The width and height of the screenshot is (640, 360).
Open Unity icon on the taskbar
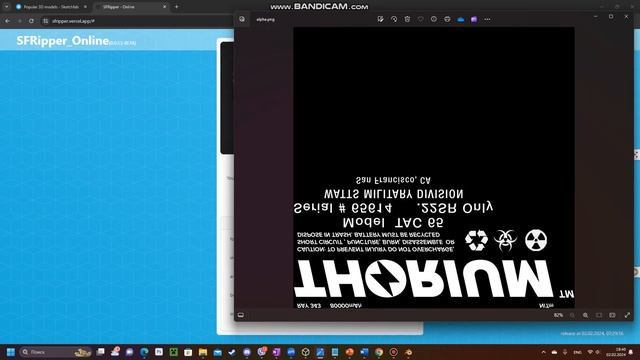[x=305, y=352]
